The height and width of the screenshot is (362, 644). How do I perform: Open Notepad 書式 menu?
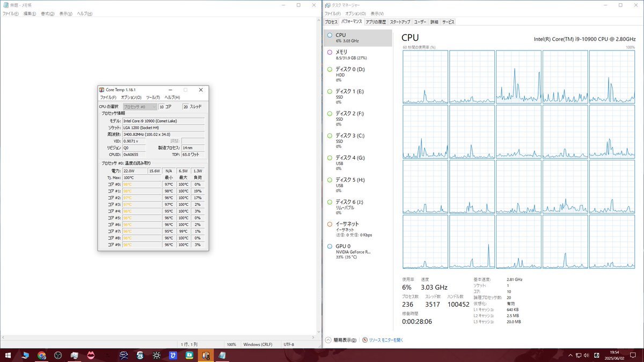pos(47,13)
